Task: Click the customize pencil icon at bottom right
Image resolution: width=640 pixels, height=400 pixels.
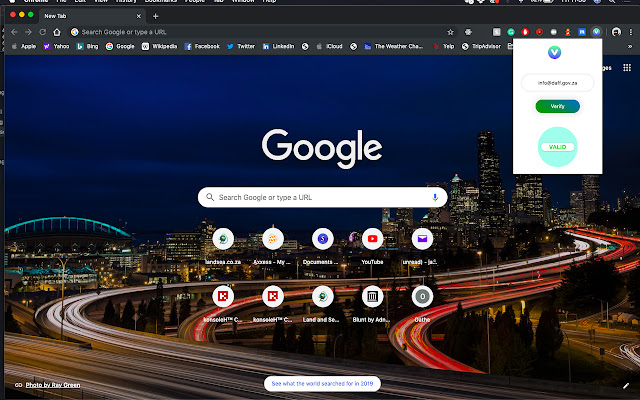Action: 626,385
